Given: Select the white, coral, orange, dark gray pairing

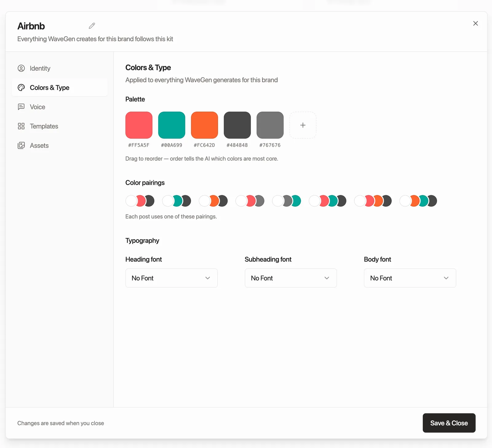Looking at the screenshot, I should coord(373,201).
